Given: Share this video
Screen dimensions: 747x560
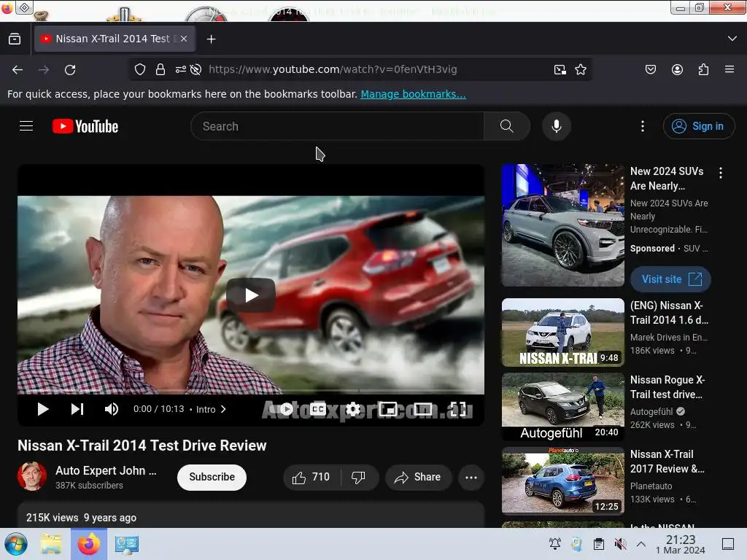Looking at the screenshot, I should coord(418,477).
